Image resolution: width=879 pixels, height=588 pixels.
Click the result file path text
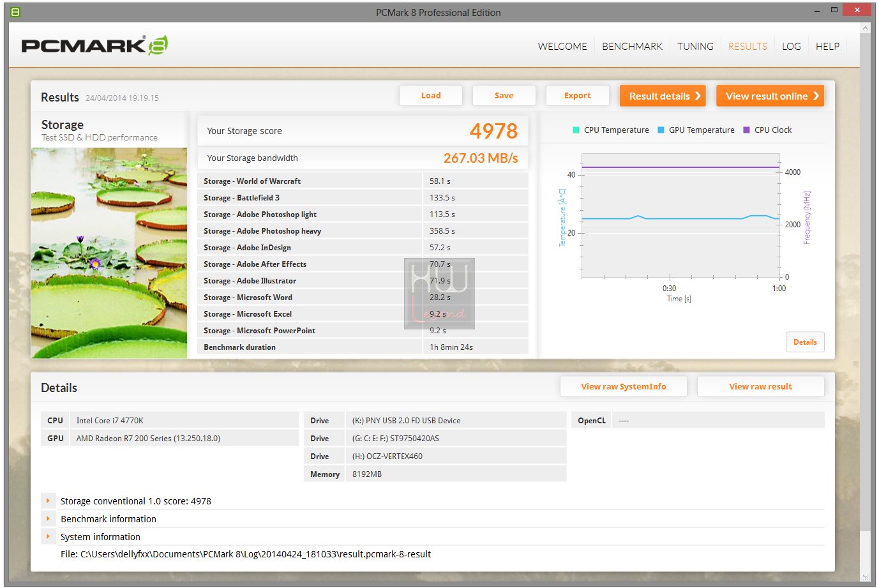246,554
